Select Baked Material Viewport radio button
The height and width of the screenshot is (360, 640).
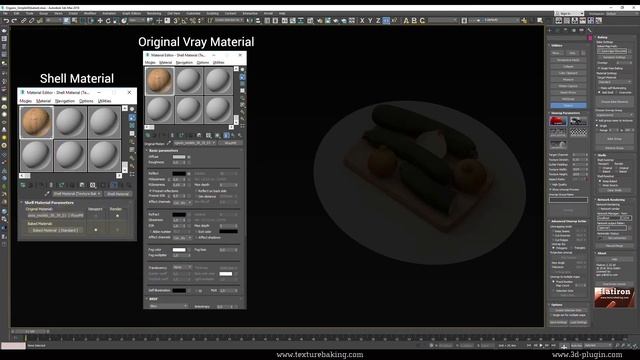(x=96, y=230)
